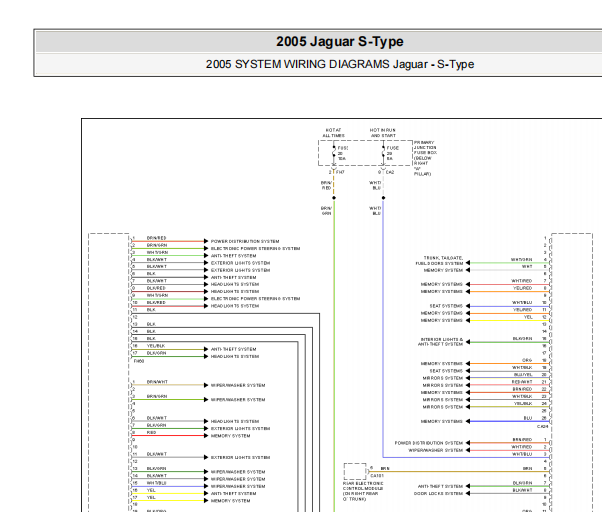Click "MEMORY SYSTEM" on the pin 5 WHT wire
Screen dimensions: 602x512
point(443,270)
